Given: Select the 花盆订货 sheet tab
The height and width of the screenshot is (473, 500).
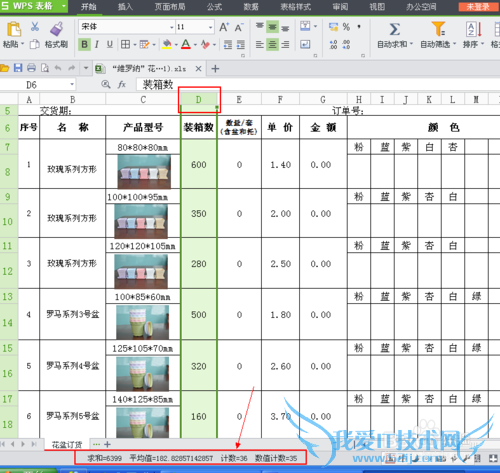Looking at the screenshot, I should click(x=67, y=445).
